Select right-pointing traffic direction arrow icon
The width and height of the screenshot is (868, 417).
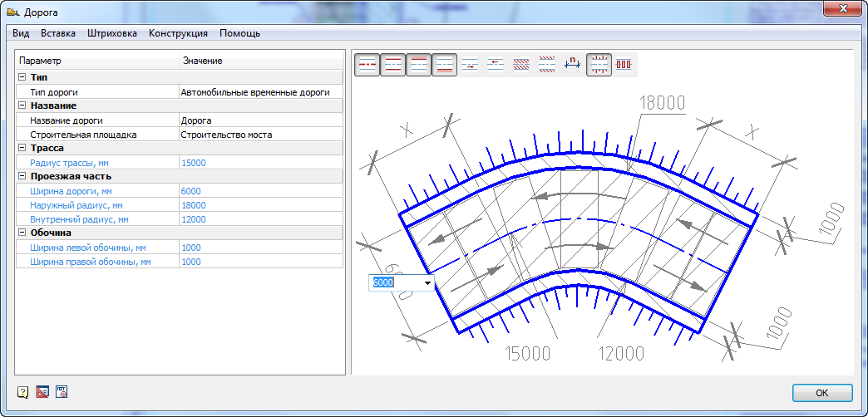[470, 65]
